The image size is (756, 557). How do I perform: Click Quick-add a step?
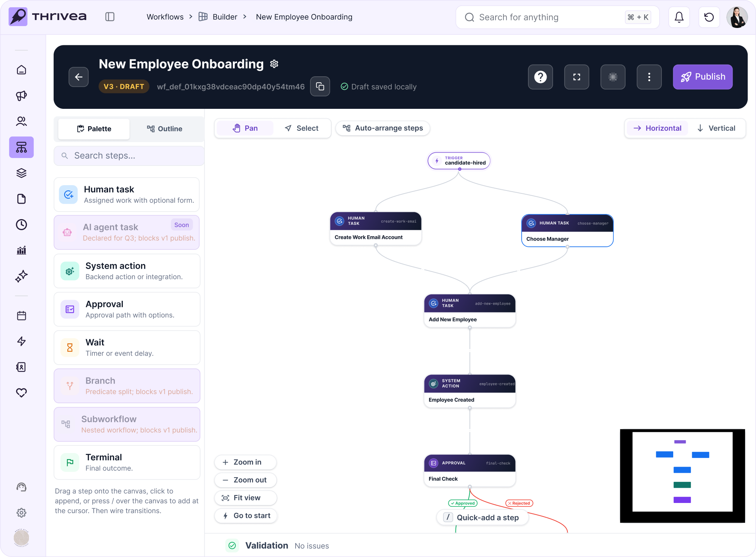coord(482,517)
